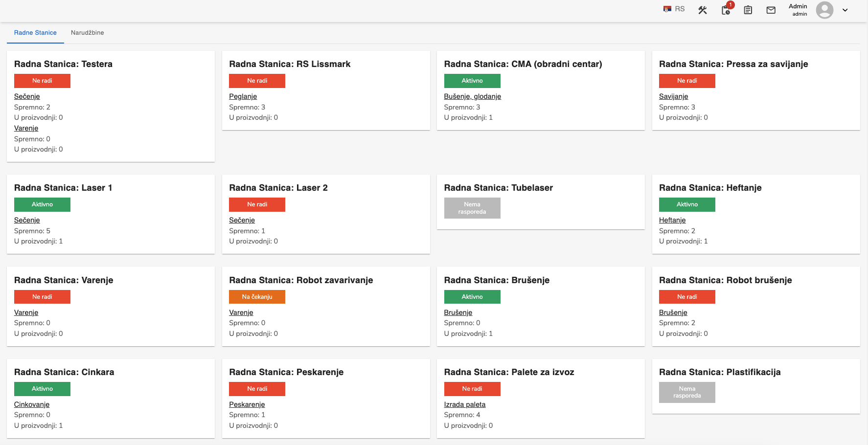Click Bušenje, glodanje operation link
This screenshot has height=445, width=868.
472,96
